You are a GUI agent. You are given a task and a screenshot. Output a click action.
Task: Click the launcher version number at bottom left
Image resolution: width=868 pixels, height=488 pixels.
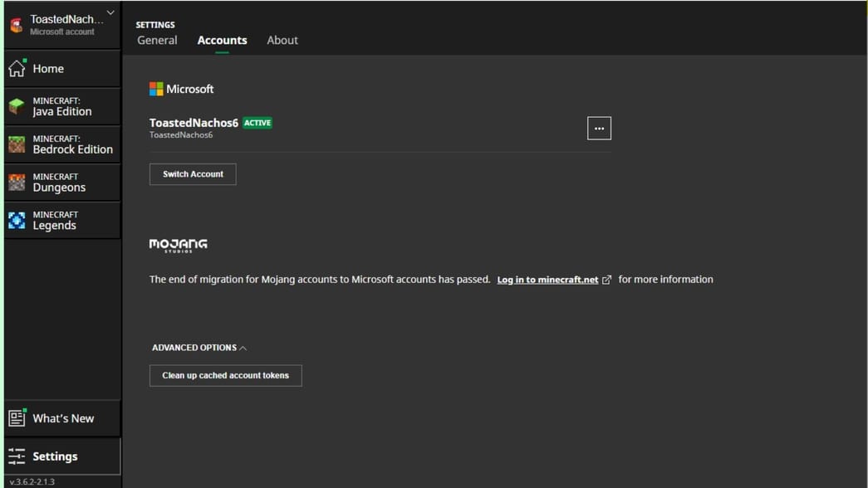(x=31, y=480)
